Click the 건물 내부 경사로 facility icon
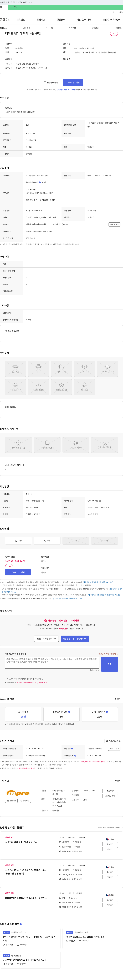The width and height of the screenshot is (123, 980). point(104,445)
